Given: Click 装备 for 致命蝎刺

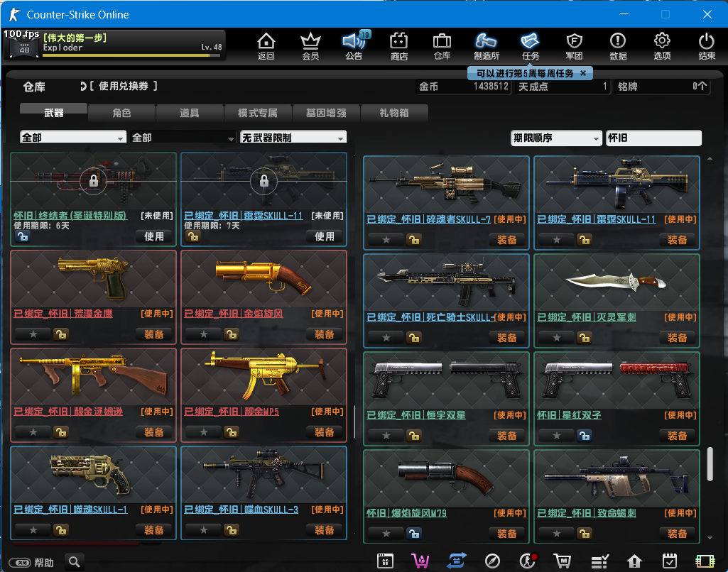Looking at the screenshot, I should pyautogui.click(x=677, y=534).
